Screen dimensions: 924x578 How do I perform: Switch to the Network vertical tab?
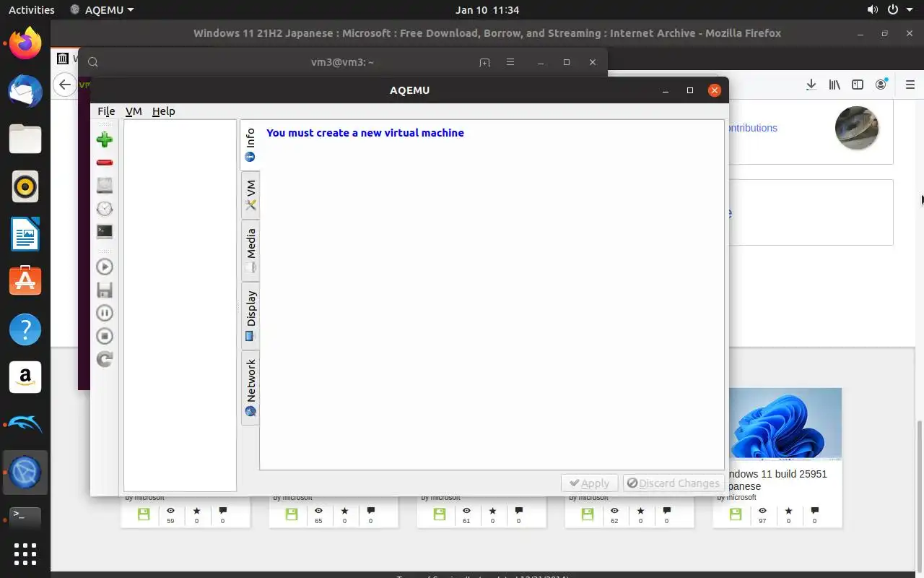pos(250,388)
